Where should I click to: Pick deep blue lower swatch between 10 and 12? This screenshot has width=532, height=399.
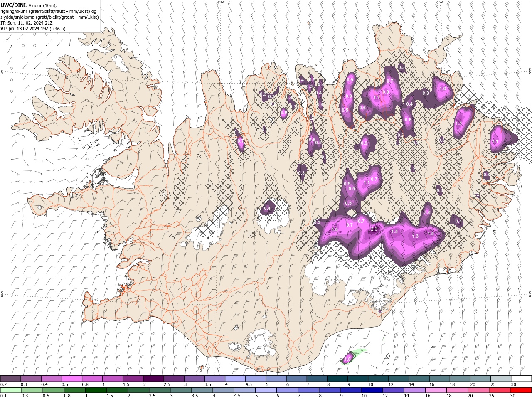(372, 390)
